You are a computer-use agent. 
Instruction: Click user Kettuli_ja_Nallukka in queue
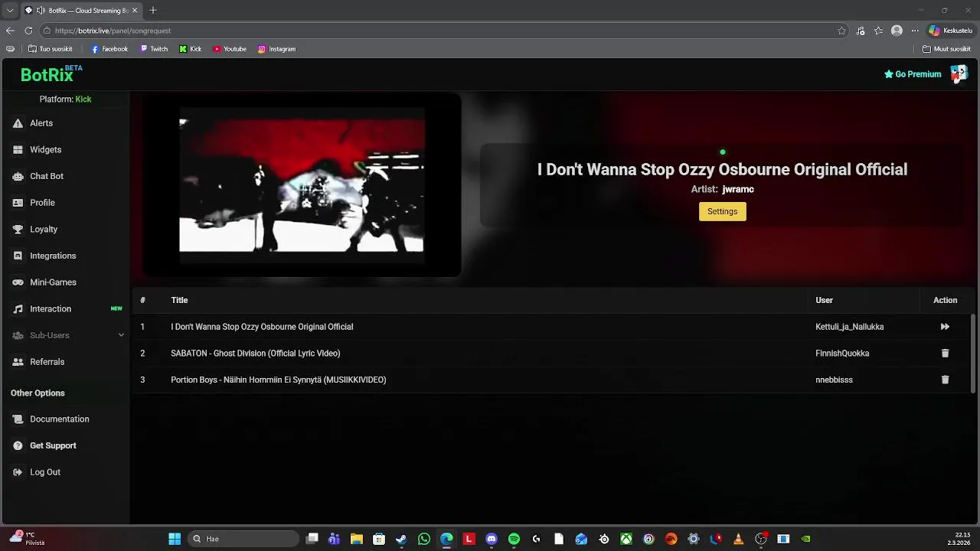[850, 327]
